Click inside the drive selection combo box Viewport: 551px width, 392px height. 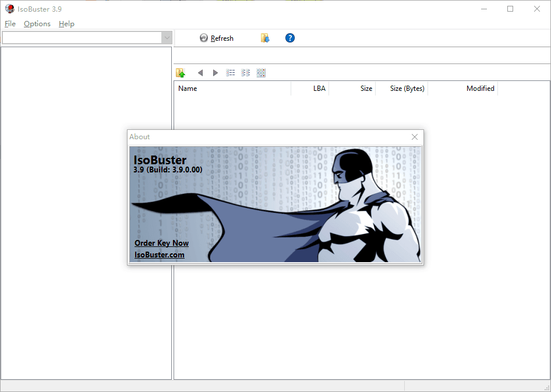pyautogui.click(x=82, y=38)
